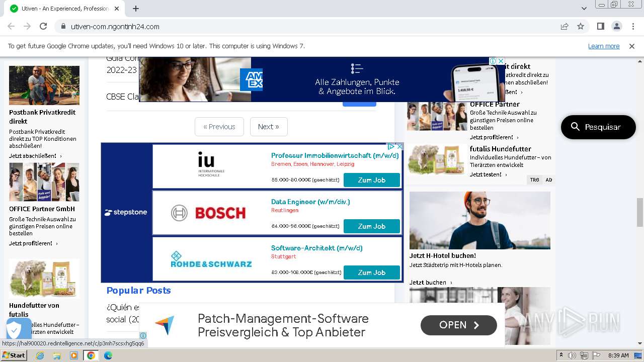Open the Chrome three-dot menu
644x362 pixels.
[x=632, y=26]
